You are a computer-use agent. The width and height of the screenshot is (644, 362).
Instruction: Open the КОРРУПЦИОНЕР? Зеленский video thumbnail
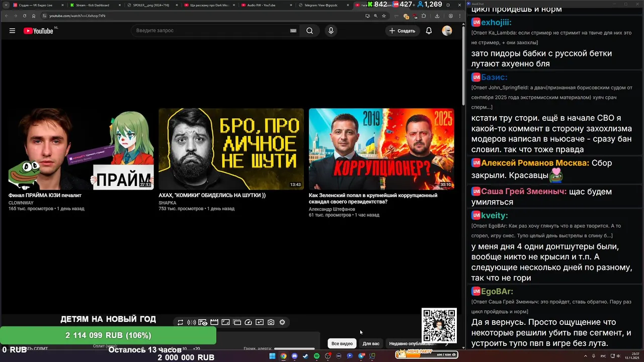pyautogui.click(x=381, y=149)
